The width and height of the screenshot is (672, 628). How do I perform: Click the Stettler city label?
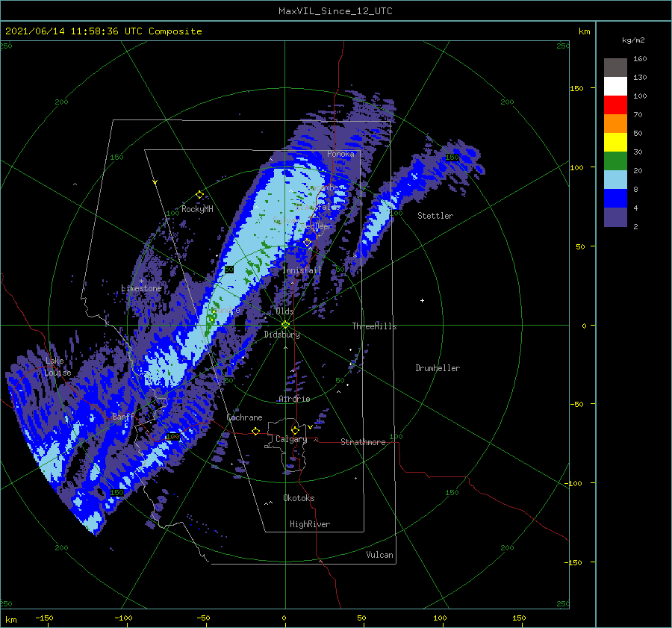(435, 216)
